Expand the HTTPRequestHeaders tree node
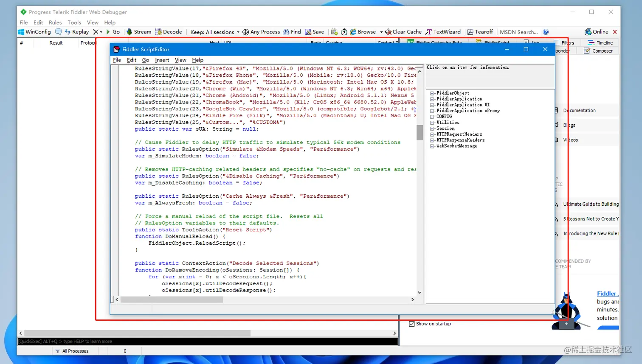The image size is (642, 364). [x=432, y=134]
